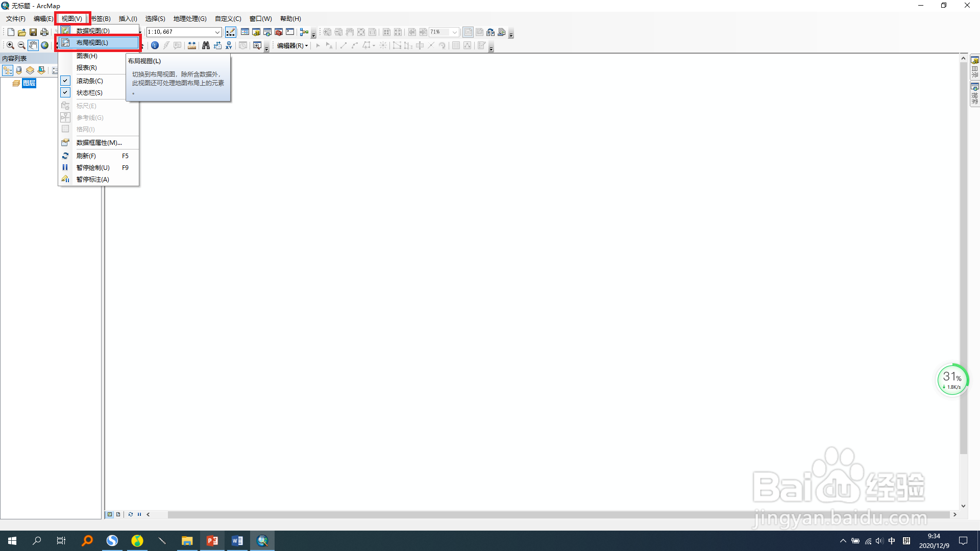Toggle Pause Drawing (暂停绘制) option
This screenshot has width=980, height=551.
pos(93,167)
